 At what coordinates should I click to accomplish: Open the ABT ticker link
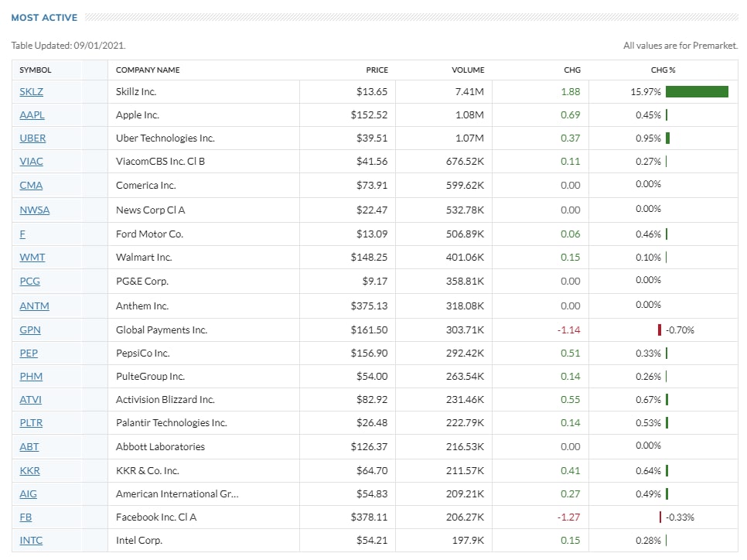click(x=29, y=446)
